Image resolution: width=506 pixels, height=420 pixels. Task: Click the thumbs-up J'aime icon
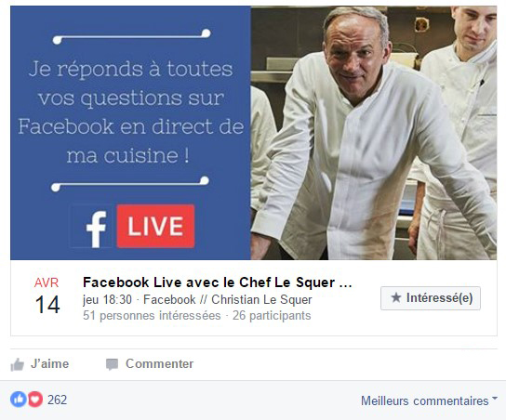coord(18,364)
